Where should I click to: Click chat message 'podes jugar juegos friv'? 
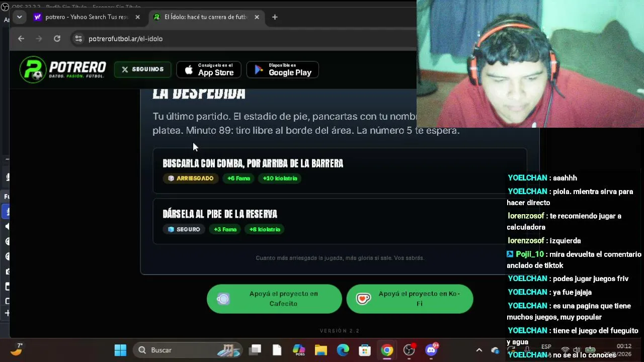coord(568,279)
